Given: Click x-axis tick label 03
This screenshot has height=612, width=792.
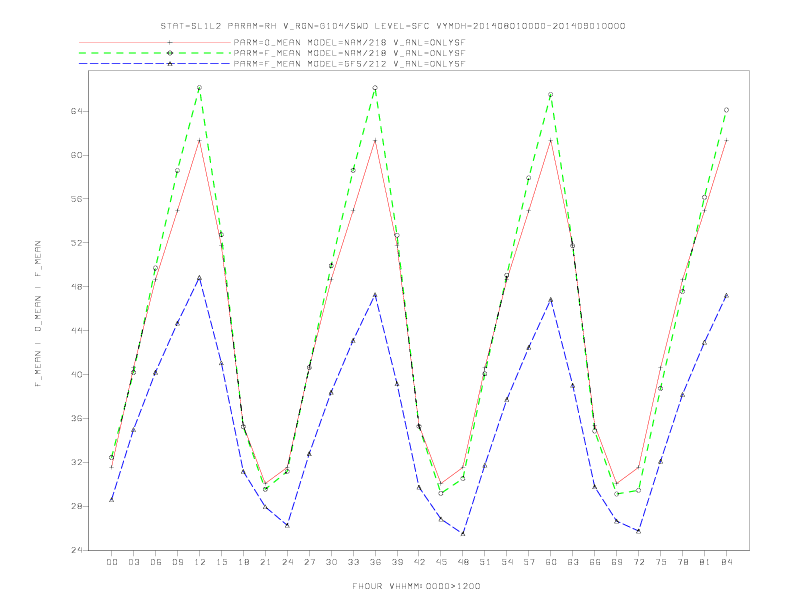Looking at the screenshot, I should tap(133, 562).
